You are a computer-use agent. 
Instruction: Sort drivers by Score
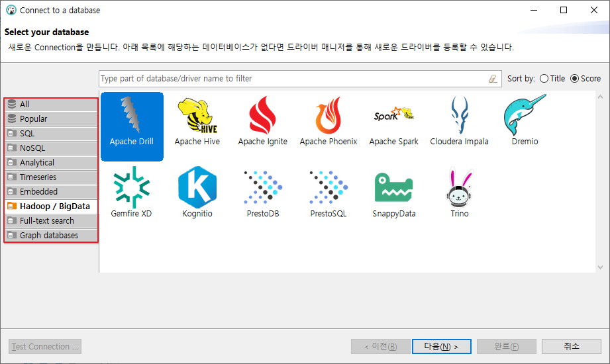(x=585, y=79)
